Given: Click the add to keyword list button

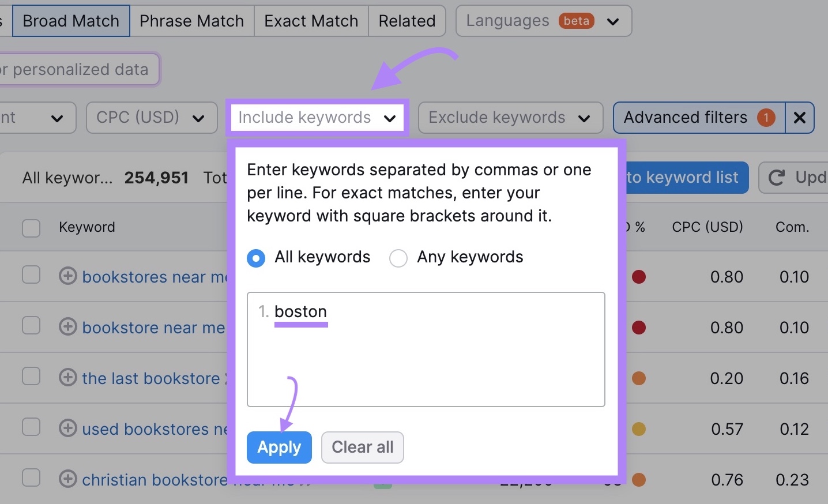Looking at the screenshot, I should click(x=687, y=178).
